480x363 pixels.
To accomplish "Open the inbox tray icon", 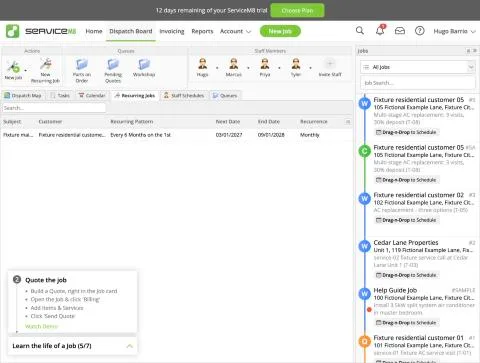I will point(400,31).
